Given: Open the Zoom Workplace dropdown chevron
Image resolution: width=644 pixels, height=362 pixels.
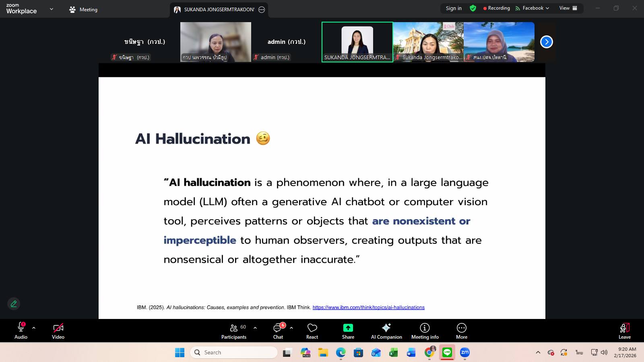Looking at the screenshot, I should pos(52,9).
